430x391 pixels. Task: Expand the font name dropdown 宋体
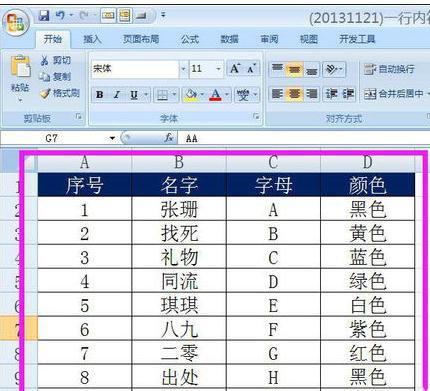click(x=183, y=69)
